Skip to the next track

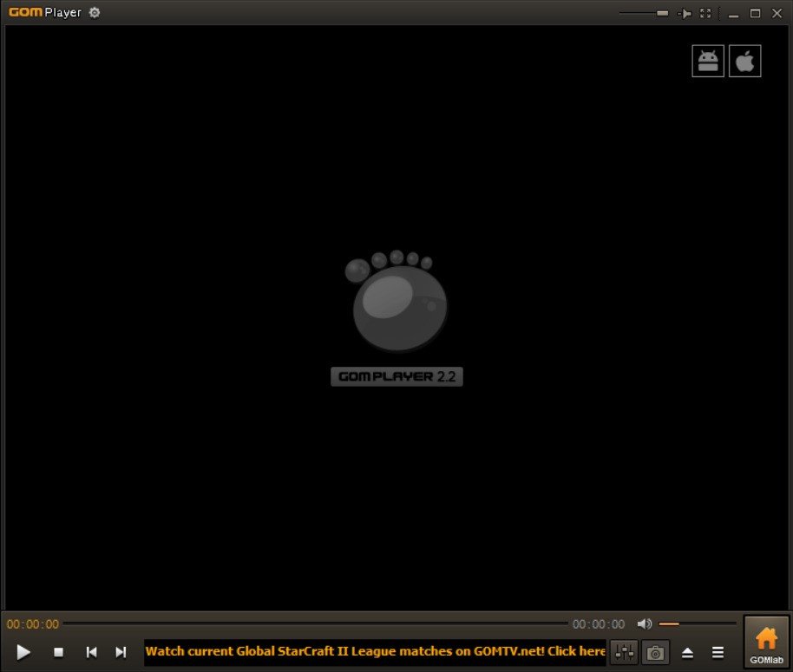pos(121,652)
